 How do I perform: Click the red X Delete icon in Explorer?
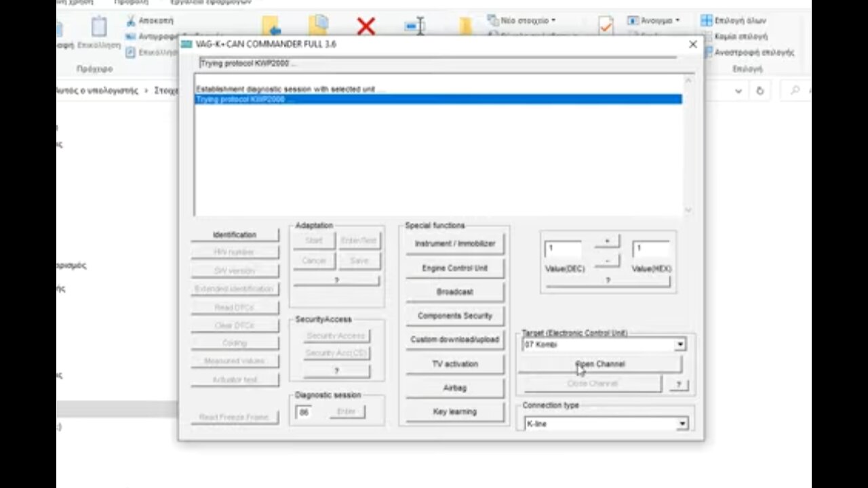366,26
